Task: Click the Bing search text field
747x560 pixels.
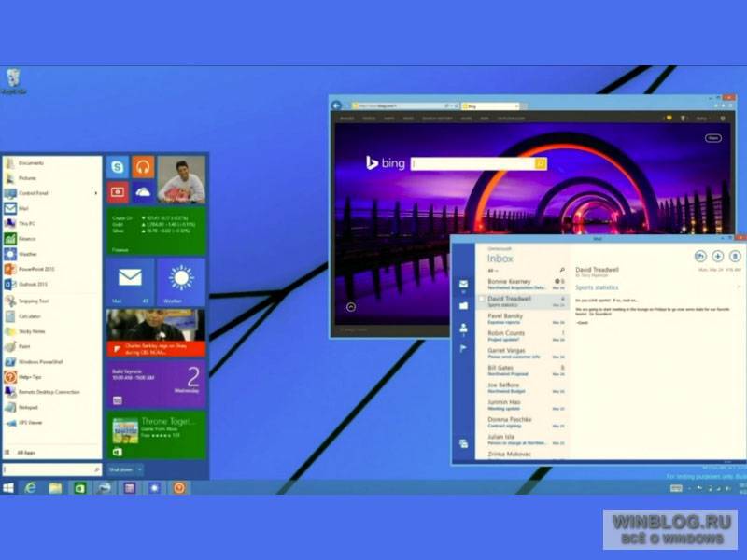Action: click(x=473, y=164)
